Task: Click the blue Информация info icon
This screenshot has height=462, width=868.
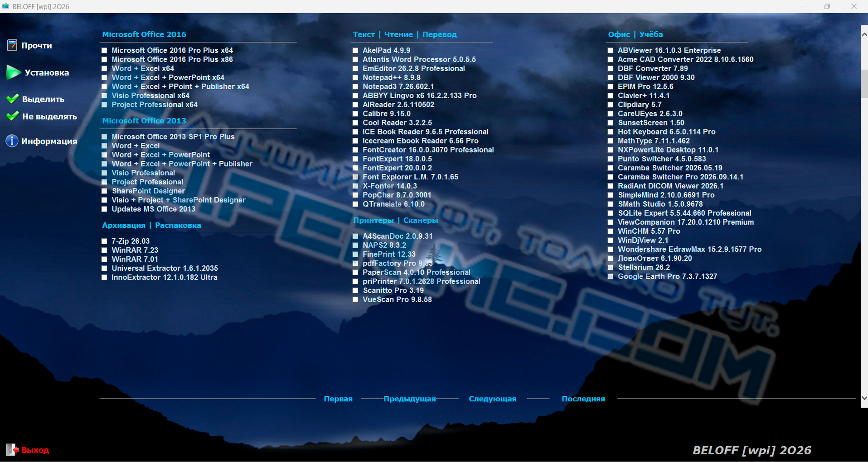Action: [x=12, y=141]
